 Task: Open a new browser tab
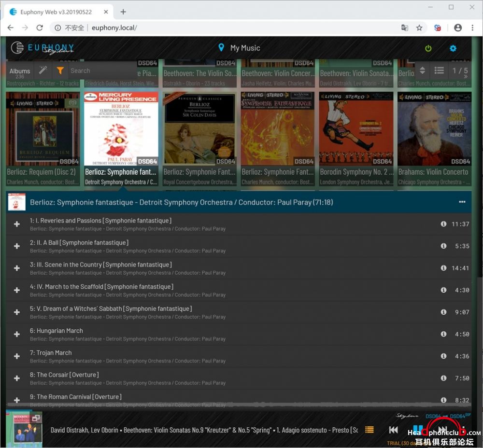tap(123, 12)
